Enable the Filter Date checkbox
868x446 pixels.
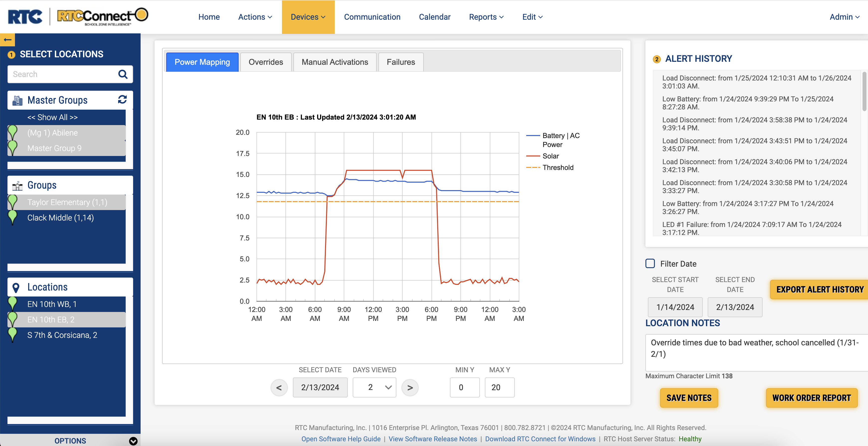(650, 263)
